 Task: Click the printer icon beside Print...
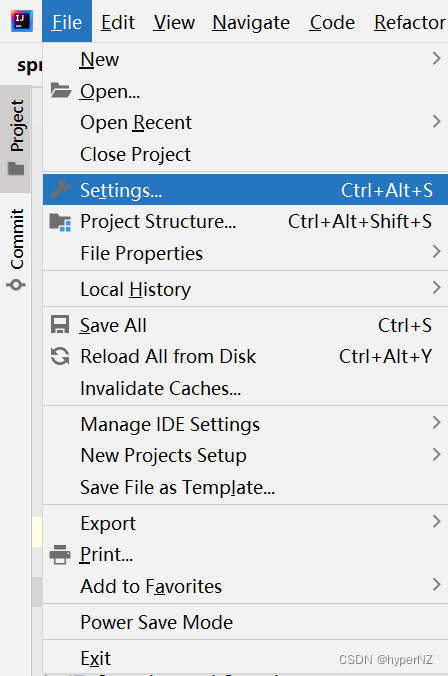[60, 554]
